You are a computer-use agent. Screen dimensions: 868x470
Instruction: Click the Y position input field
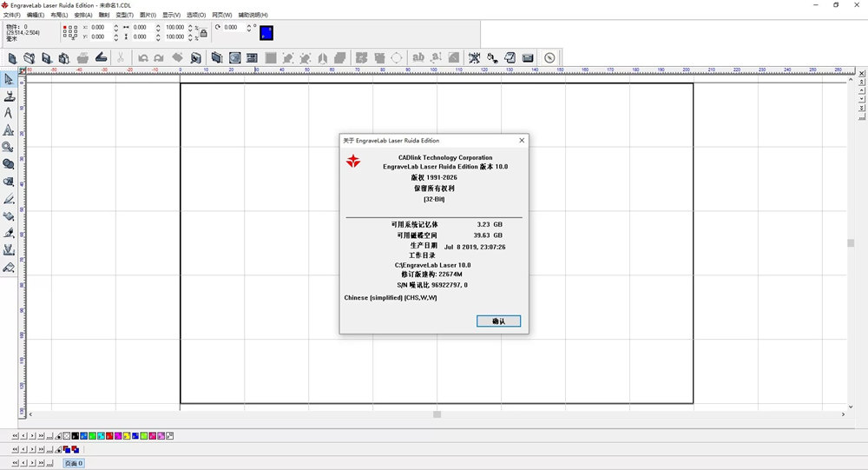101,37
